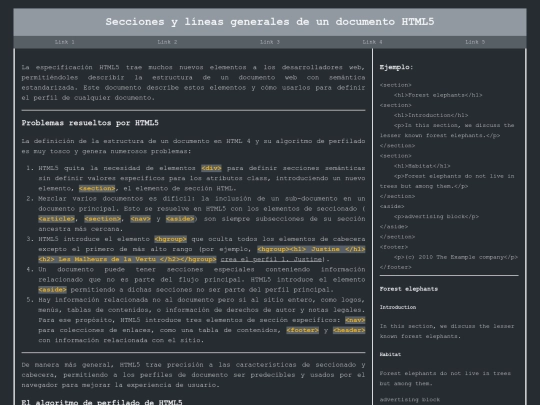Click the 'Forest elephants' rendered heading
The width and height of the screenshot is (540, 405).
[409, 289]
